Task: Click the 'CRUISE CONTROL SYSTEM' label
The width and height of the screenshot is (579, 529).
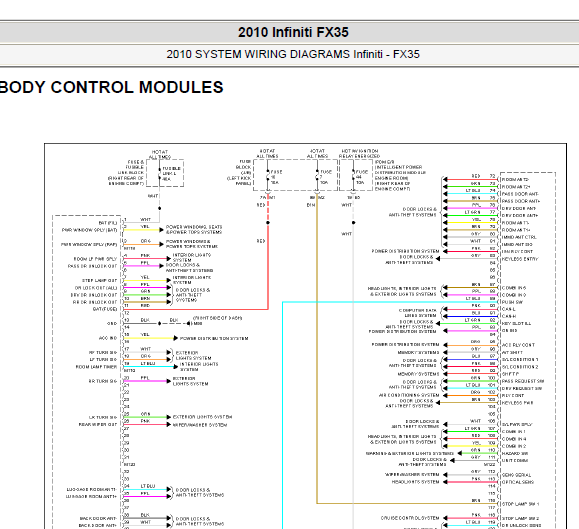Action: point(410,518)
